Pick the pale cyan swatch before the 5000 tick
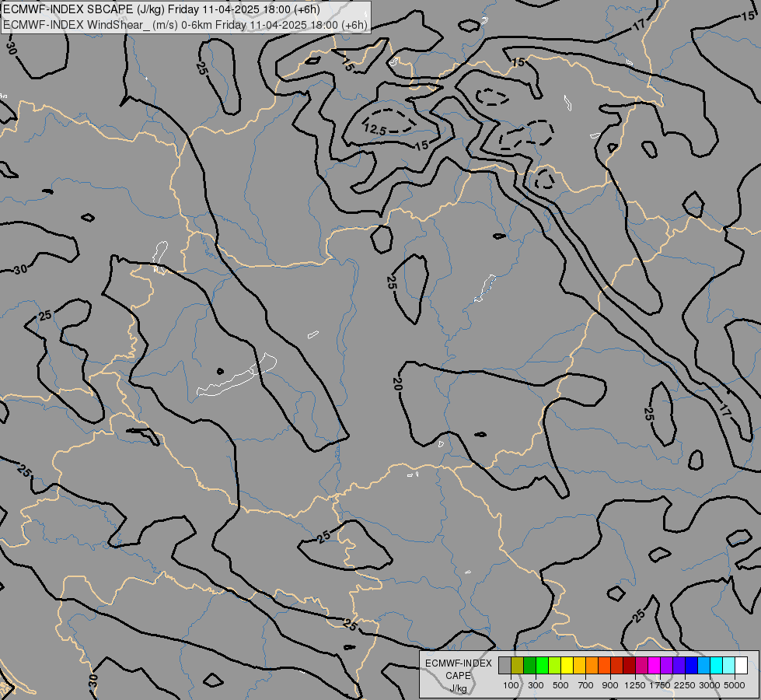 point(729,665)
